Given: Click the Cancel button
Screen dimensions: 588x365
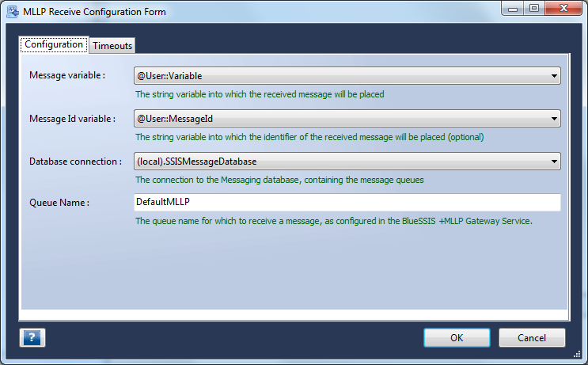Looking at the screenshot, I should tap(532, 337).
